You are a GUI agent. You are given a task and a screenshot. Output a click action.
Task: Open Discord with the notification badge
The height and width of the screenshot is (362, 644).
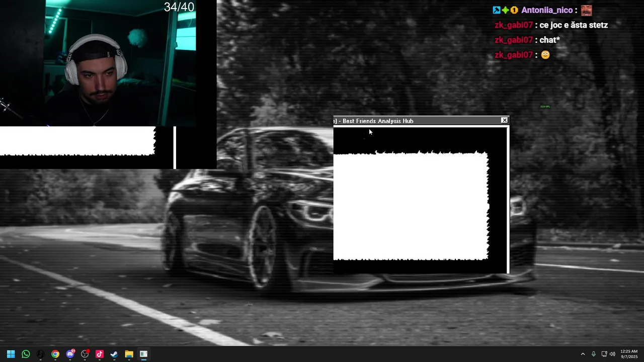pos(70,354)
